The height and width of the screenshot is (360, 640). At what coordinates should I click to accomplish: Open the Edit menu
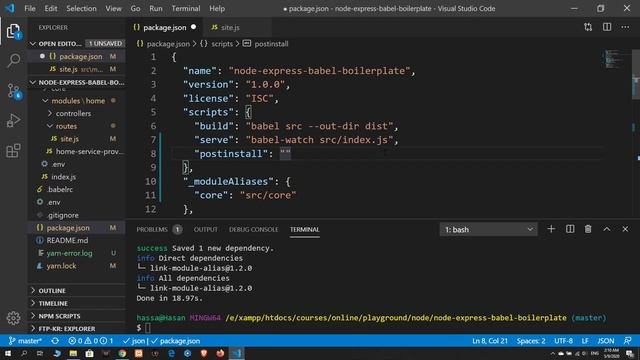[x=51, y=9]
